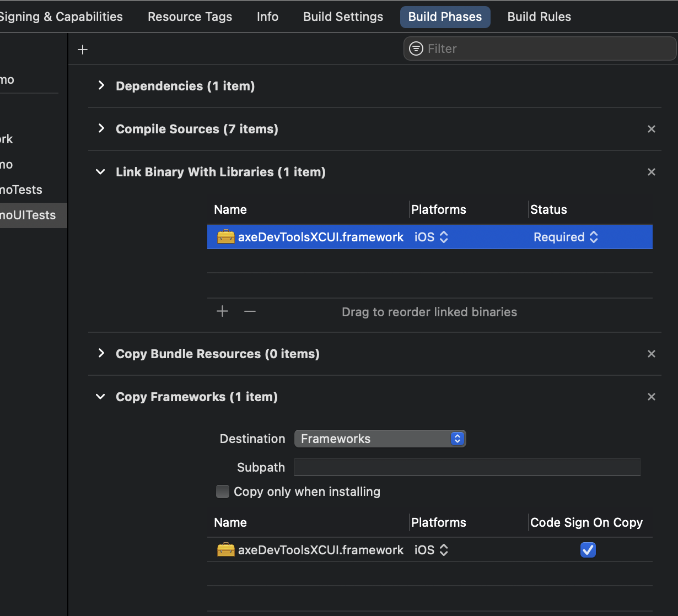The height and width of the screenshot is (616, 678).
Task: Uncheck Code Sign On Copy for axeDevToolsXCUI.framework
Action: pos(588,549)
